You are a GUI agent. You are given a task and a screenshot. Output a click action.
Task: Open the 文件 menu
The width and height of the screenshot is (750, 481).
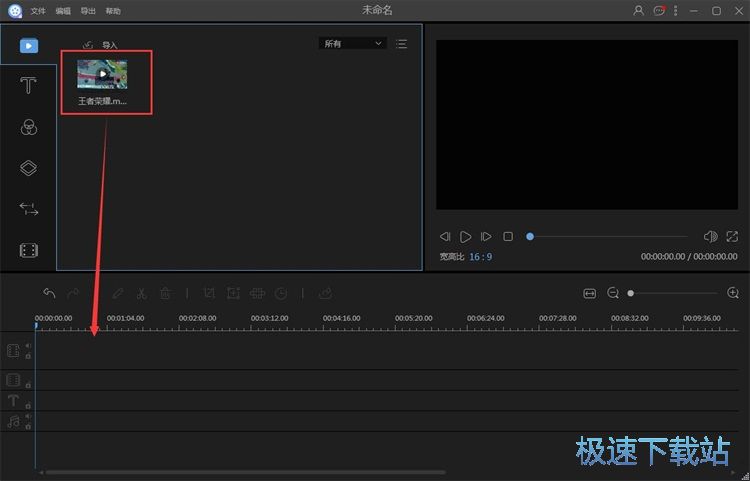[38, 11]
